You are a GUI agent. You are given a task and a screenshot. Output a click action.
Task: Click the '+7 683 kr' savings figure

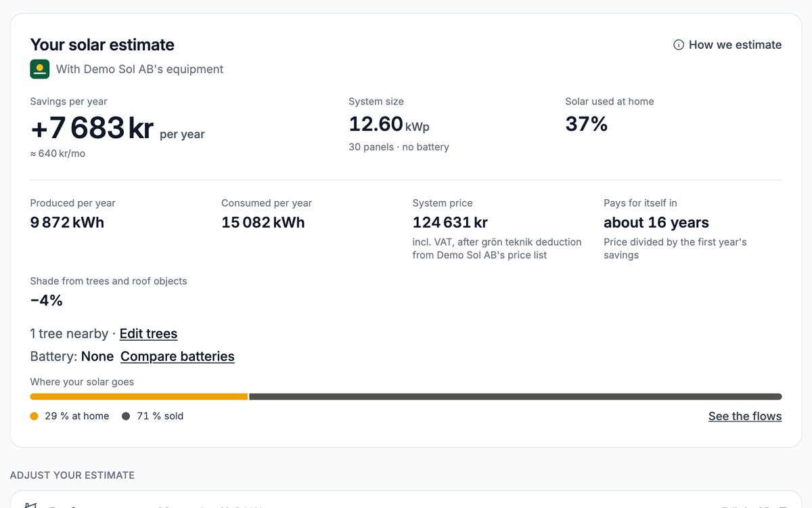(x=92, y=128)
